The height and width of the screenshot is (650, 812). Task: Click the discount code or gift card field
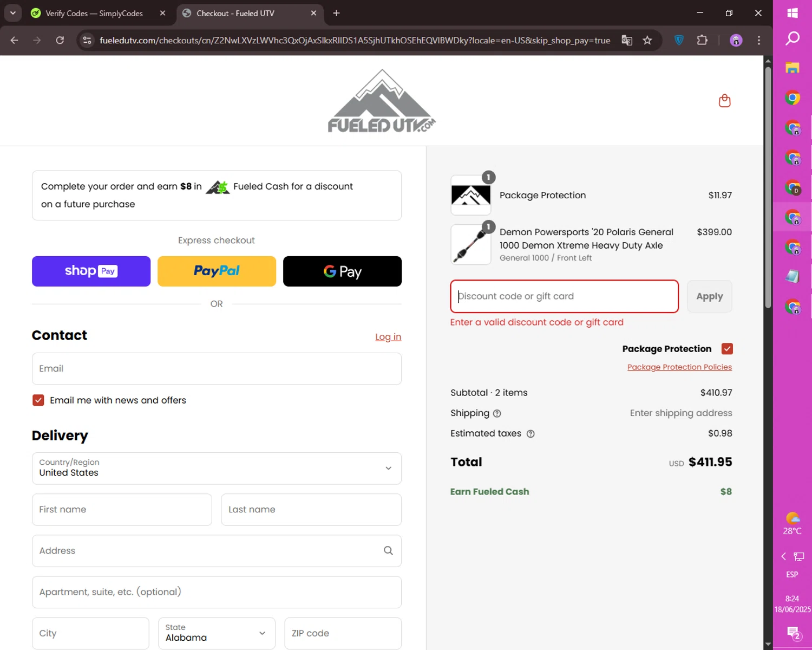click(x=565, y=296)
